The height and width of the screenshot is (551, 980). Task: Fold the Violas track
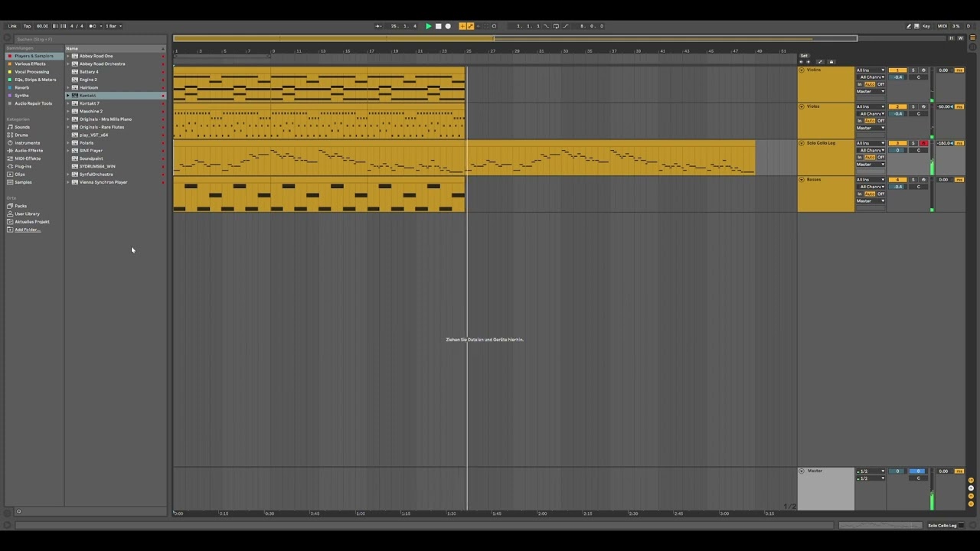802,106
